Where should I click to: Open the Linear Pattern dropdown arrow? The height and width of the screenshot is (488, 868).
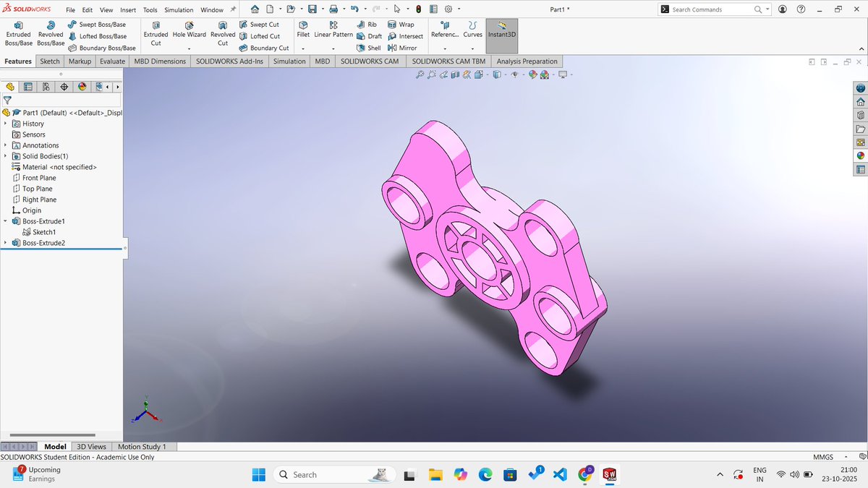point(333,48)
